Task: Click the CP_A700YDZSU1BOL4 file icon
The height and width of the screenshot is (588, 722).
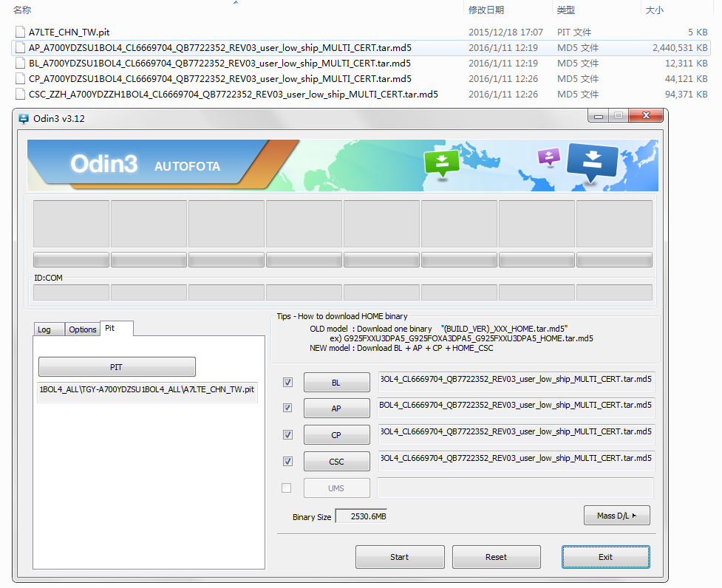Action: (x=20, y=79)
